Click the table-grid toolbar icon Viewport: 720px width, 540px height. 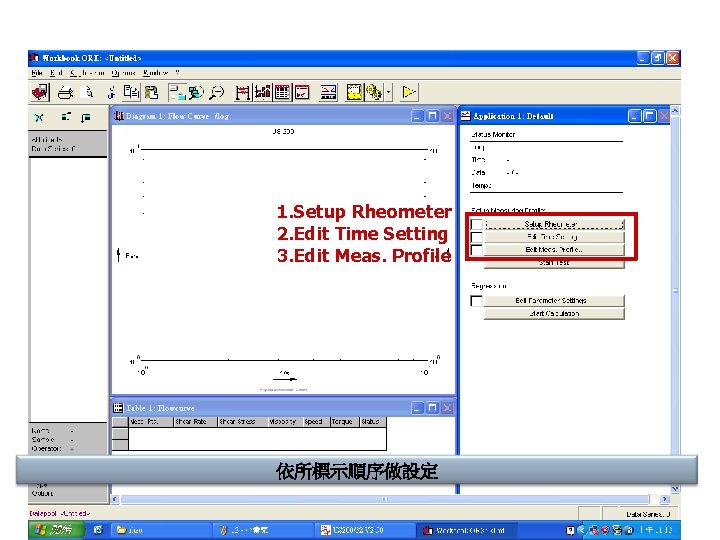pos(282,92)
